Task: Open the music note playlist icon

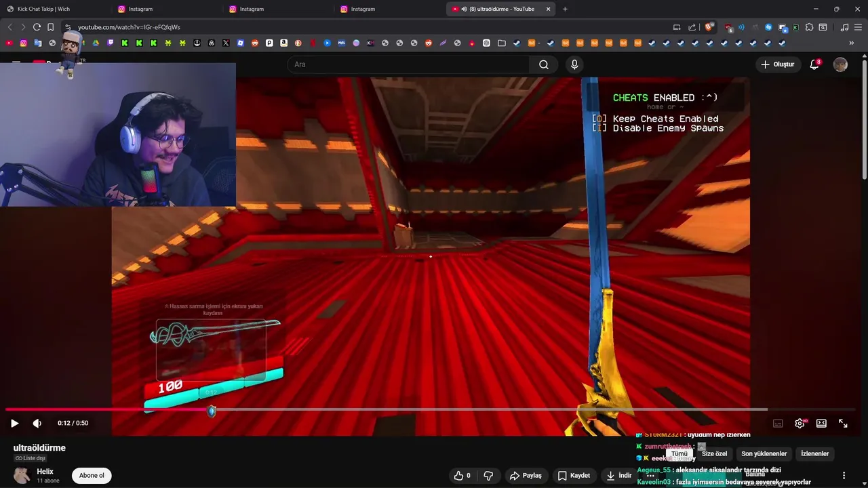Action: 844,27
